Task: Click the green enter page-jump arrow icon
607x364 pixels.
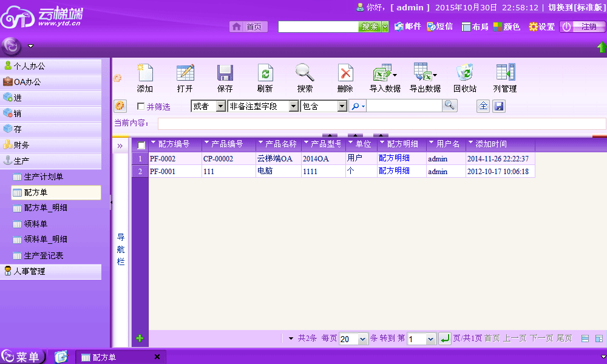Action: click(x=445, y=339)
